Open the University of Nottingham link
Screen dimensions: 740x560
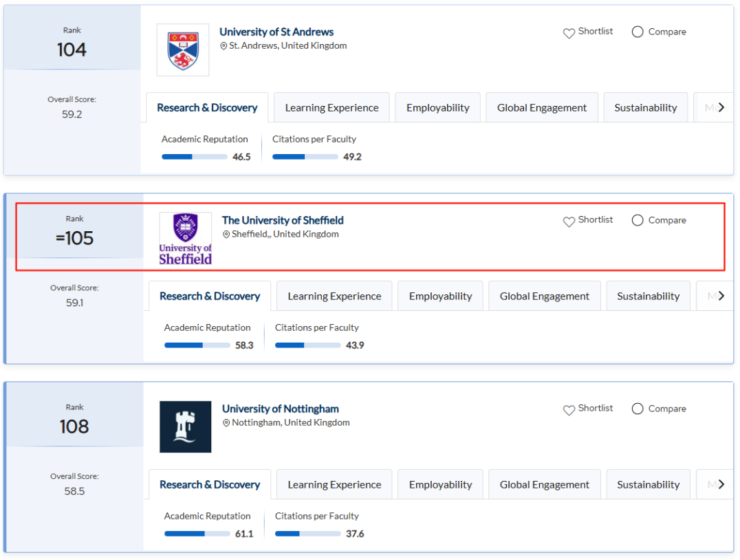[x=281, y=409]
